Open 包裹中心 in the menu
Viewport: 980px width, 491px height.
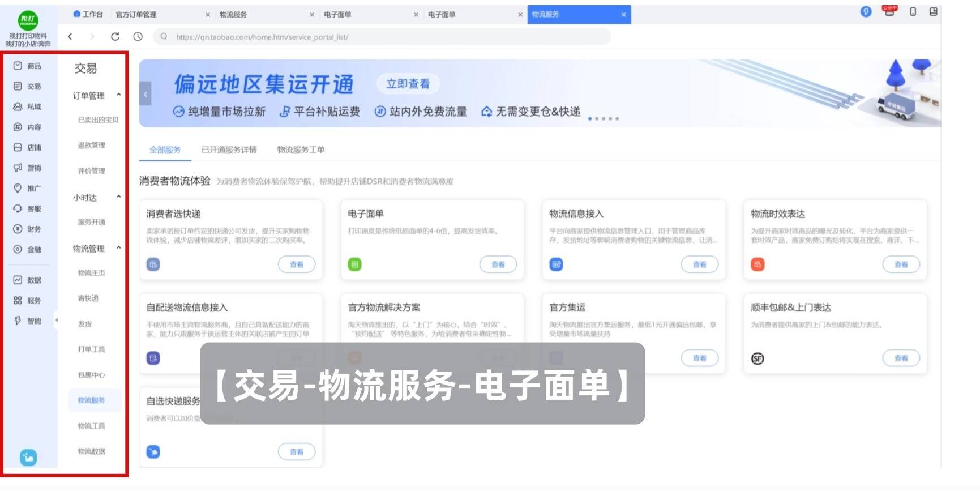click(x=92, y=375)
